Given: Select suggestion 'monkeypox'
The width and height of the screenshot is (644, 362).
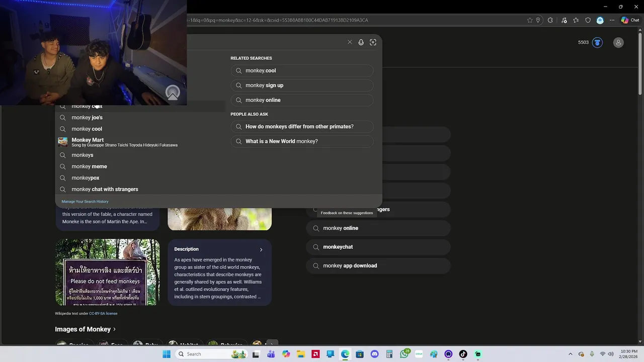Looking at the screenshot, I should click(141, 178).
